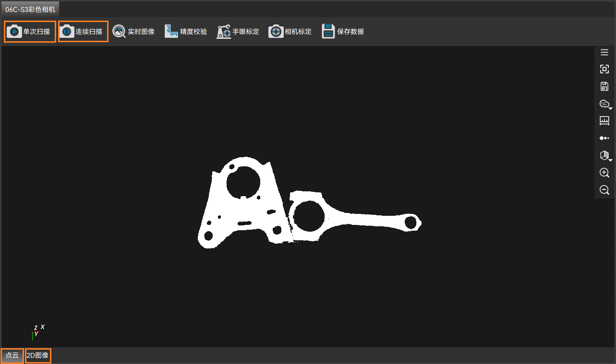The height and width of the screenshot is (364, 616).
Task: Open the 3D view cube dropdown
Action: (605, 155)
